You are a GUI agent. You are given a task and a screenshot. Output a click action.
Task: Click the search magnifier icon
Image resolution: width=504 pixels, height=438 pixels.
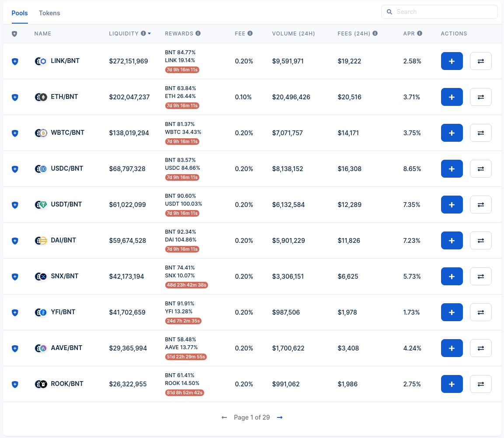pyautogui.click(x=389, y=12)
